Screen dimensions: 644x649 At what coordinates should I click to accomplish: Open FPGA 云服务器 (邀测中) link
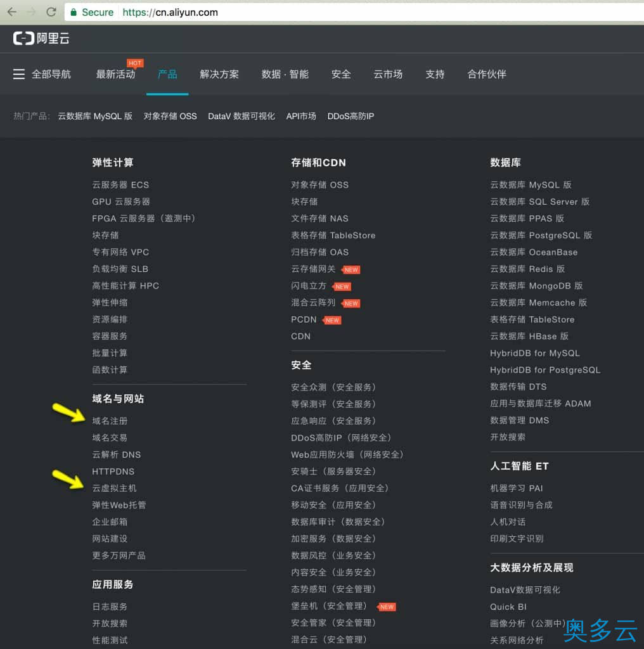(x=143, y=219)
